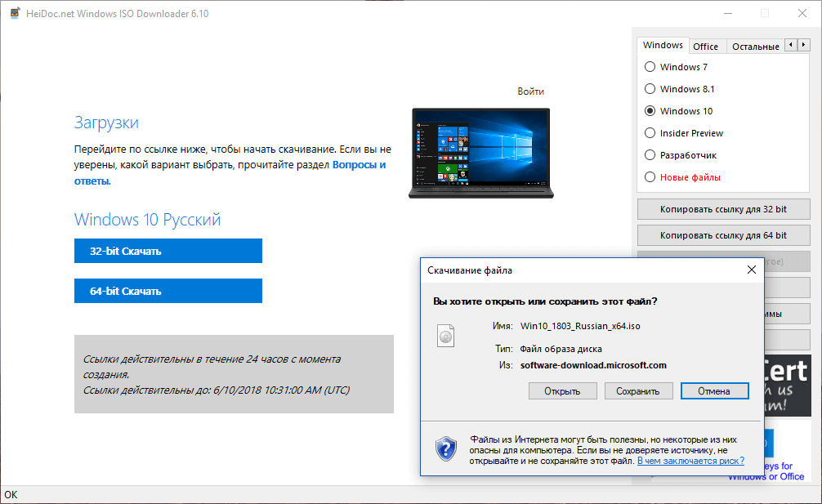Click the Войти sign-in link
This screenshot has height=504, width=822.
(530, 91)
